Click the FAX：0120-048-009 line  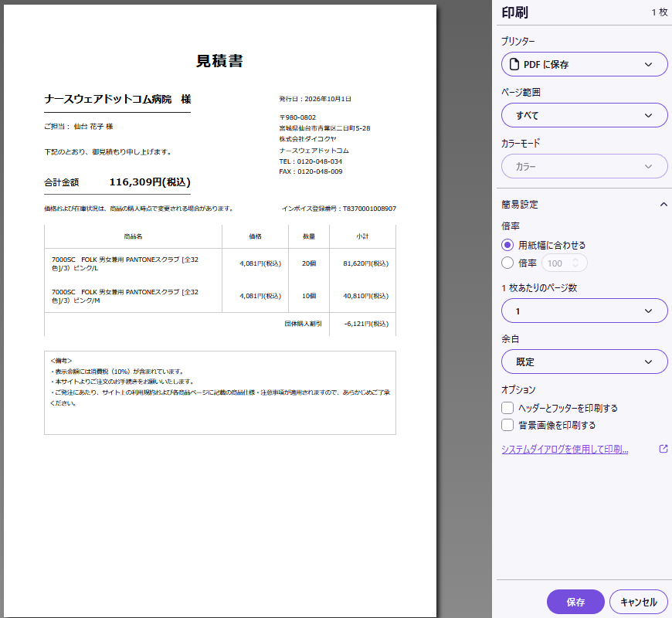[311, 171]
